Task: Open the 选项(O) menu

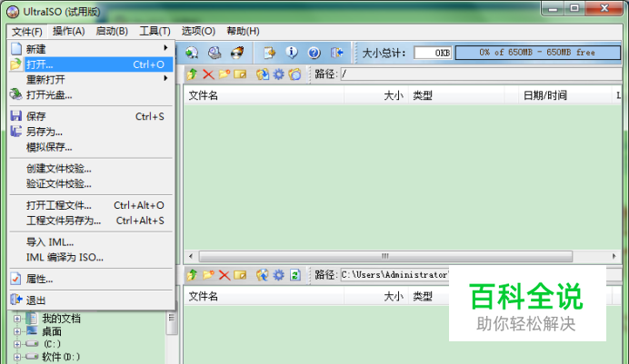Action: click(x=198, y=31)
